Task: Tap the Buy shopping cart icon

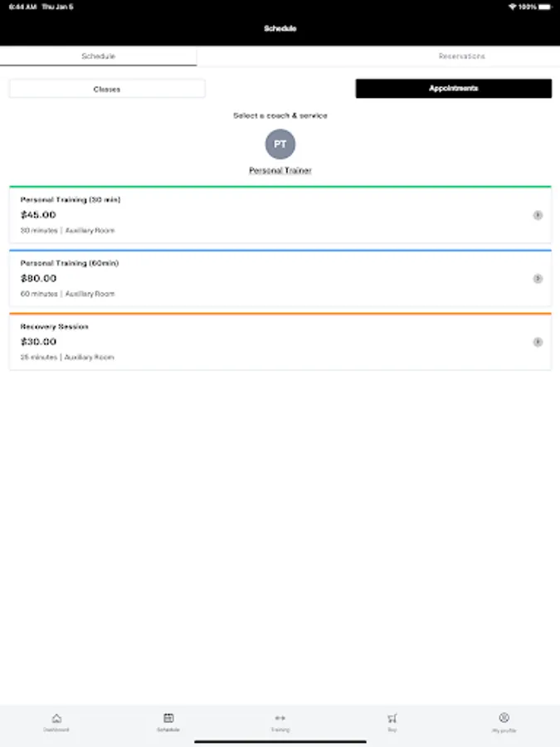Action: [x=392, y=720]
